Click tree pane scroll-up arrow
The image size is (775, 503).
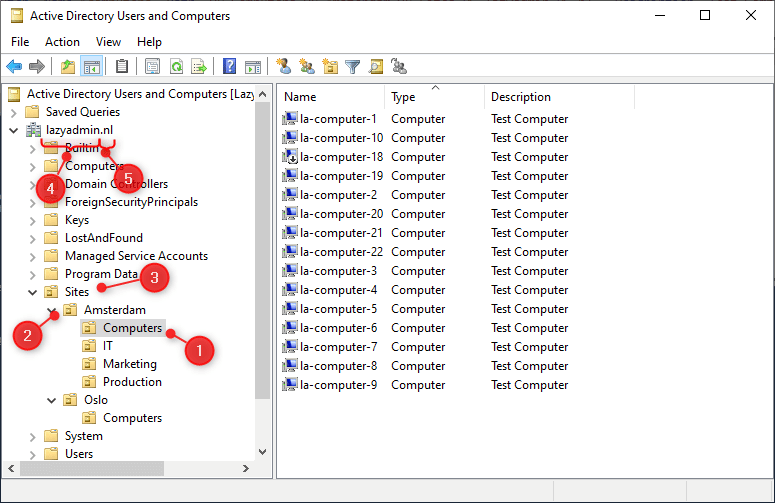tap(263, 94)
